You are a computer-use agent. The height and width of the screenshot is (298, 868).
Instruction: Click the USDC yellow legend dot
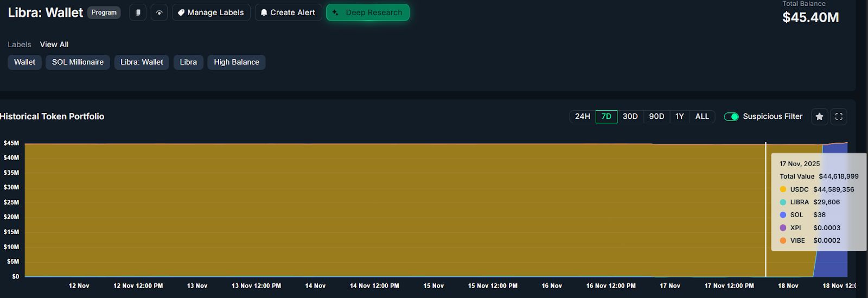click(783, 189)
